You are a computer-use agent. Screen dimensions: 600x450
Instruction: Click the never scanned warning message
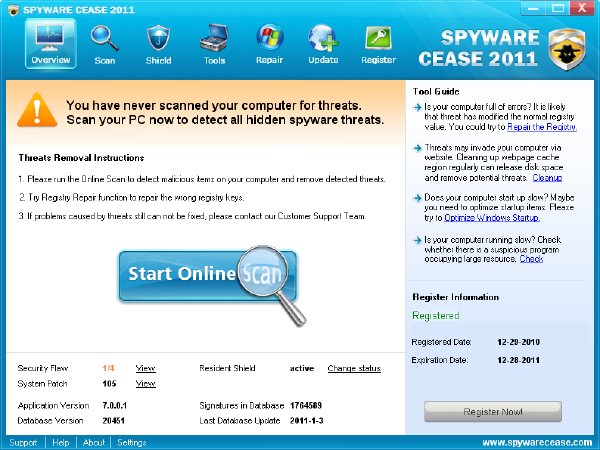(225, 112)
